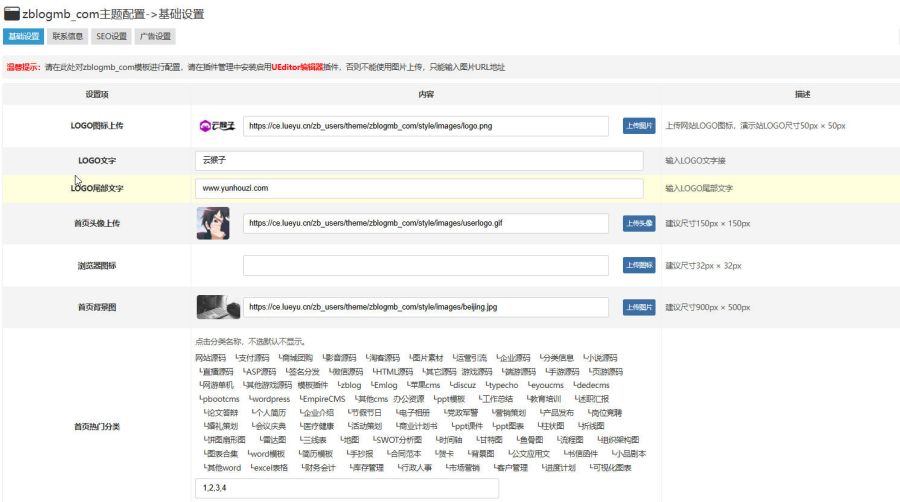Image resolution: width=900 pixels, height=502 pixels.
Task: Select the 合同范本 category
Action: click(x=405, y=454)
